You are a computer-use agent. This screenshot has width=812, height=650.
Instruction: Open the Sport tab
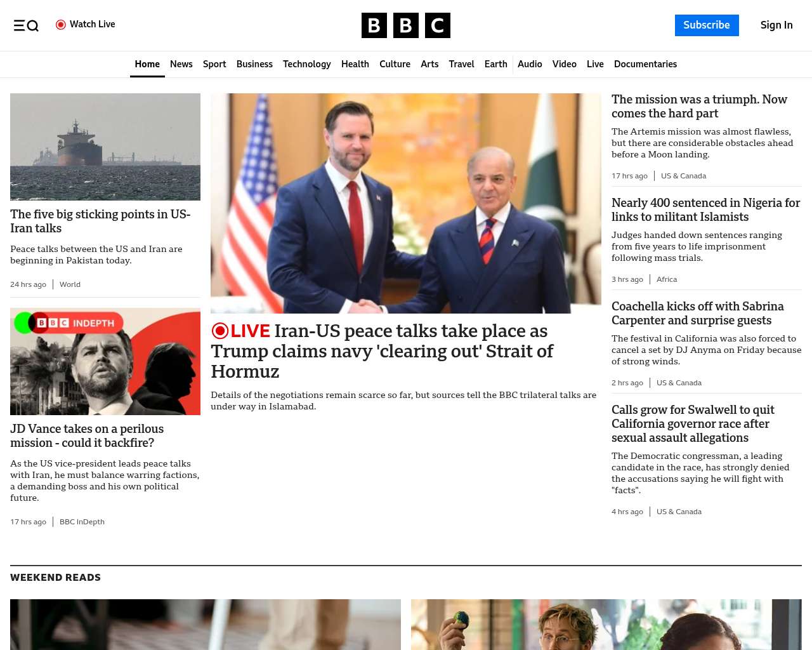click(214, 64)
